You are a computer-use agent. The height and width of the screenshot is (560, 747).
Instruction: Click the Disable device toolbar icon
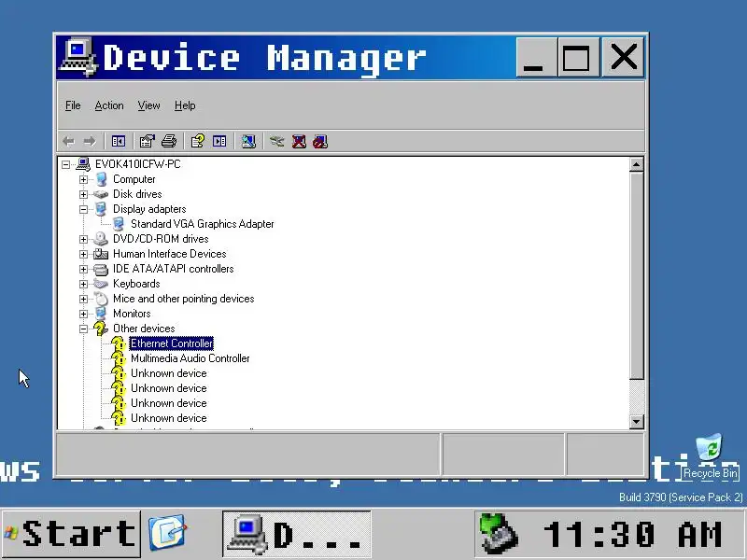point(320,142)
